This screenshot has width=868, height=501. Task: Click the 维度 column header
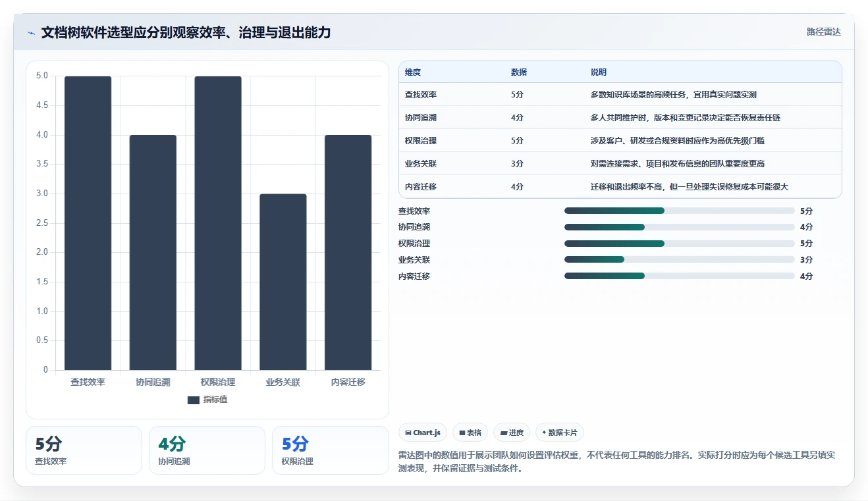click(413, 72)
